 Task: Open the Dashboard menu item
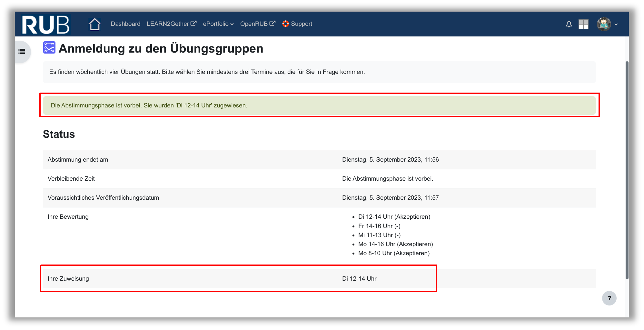125,24
